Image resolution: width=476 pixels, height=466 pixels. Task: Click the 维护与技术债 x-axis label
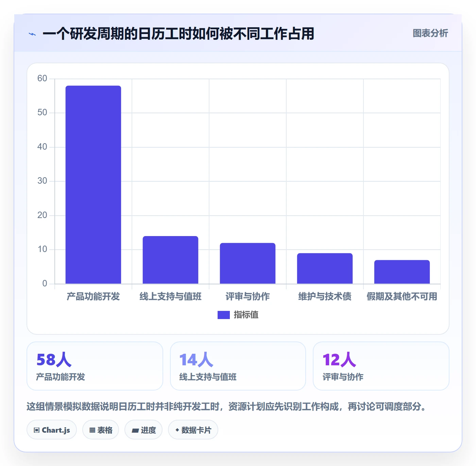325,297
